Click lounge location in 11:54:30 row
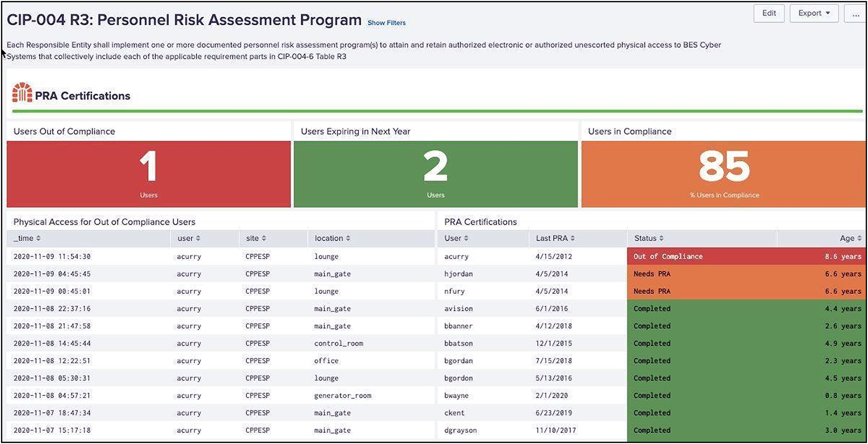 point(326,257)
